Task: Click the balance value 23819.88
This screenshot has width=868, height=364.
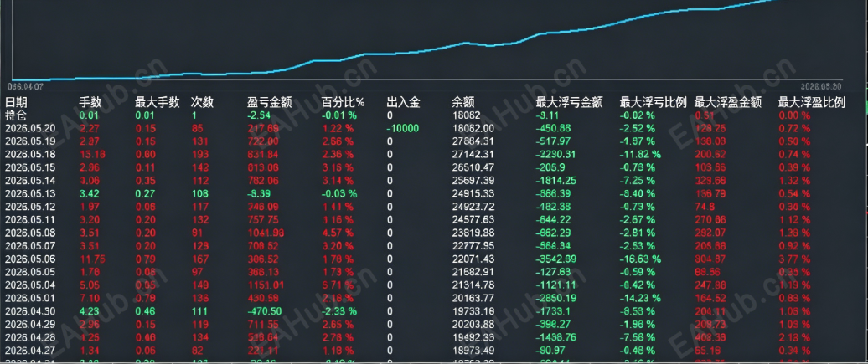Action: pos(473,233)
